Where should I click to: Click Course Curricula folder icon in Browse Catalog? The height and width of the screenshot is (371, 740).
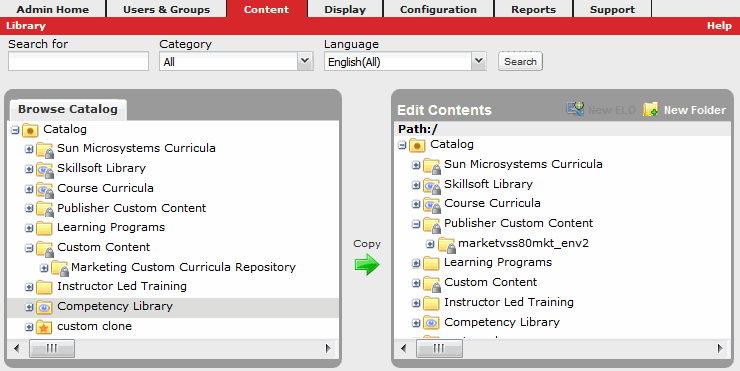[x=45, y=189]
